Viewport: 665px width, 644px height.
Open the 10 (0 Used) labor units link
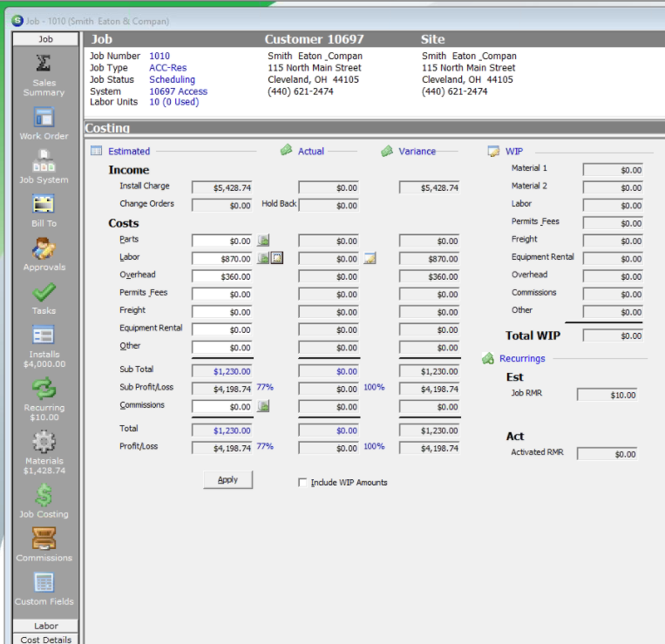point(174,102)
